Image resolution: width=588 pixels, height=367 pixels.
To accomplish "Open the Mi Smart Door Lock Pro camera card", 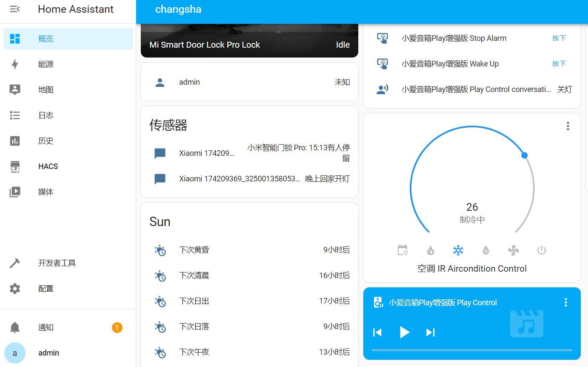I will (x=249, y=40).
